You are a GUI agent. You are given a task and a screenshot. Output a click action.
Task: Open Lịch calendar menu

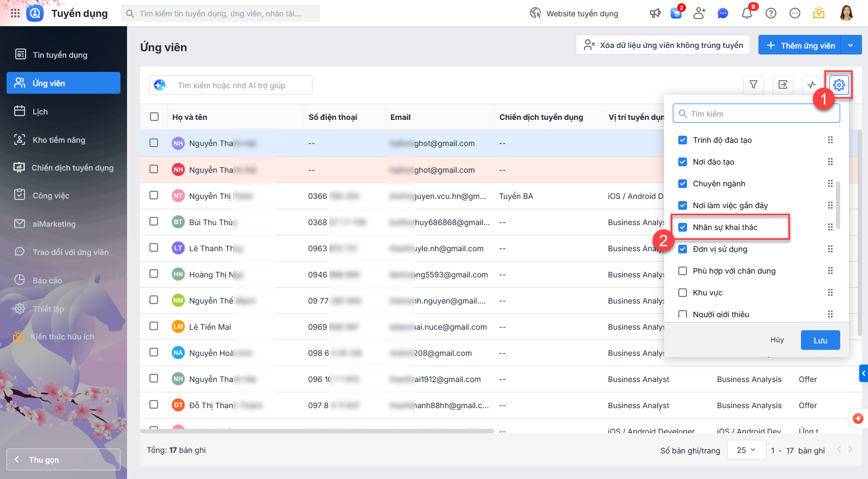(63, 111)
